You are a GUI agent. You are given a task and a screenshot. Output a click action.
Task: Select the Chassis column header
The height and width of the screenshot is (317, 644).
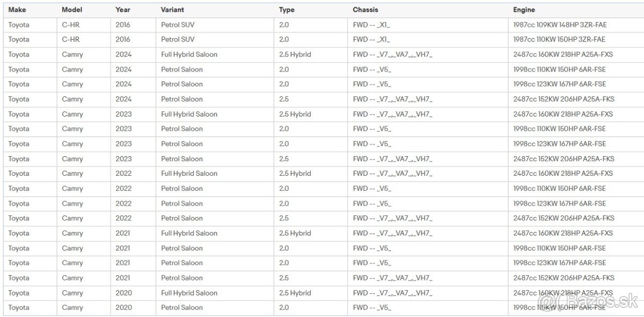365,10
